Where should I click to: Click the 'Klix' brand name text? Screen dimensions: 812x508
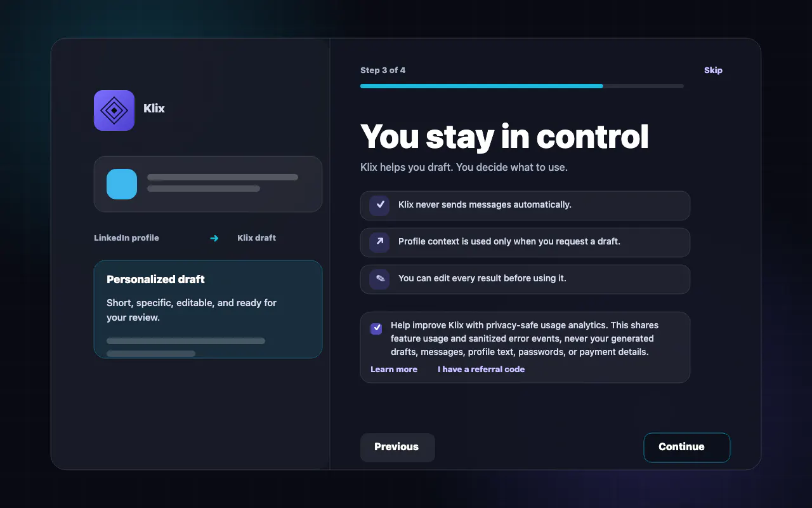[154, 109]
